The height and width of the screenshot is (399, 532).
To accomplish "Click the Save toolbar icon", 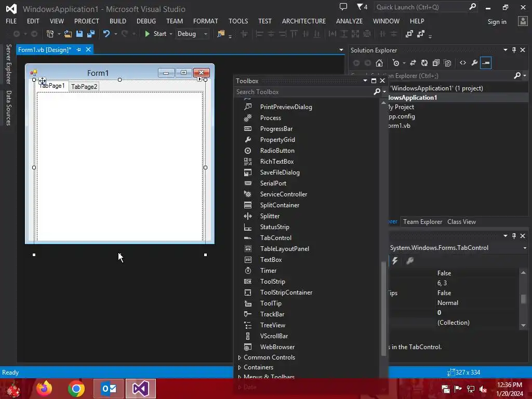I will click(79, 34).
